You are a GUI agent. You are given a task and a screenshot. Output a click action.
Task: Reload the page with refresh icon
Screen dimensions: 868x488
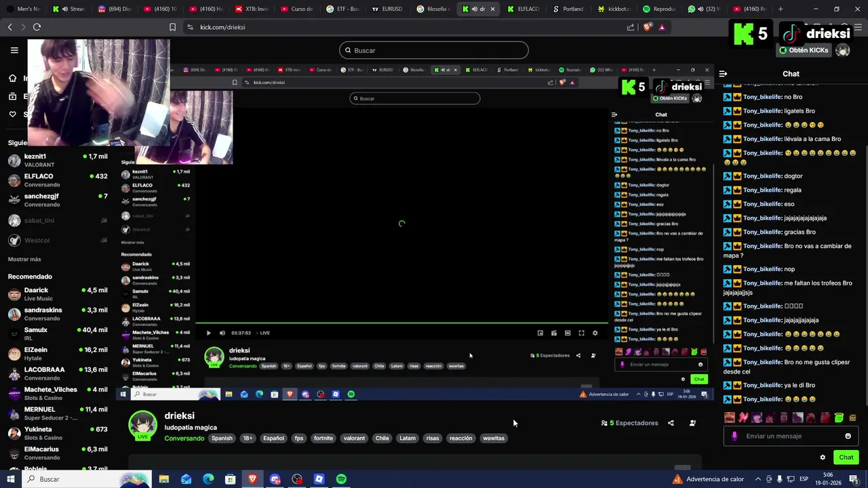click(x=37, y=27)
